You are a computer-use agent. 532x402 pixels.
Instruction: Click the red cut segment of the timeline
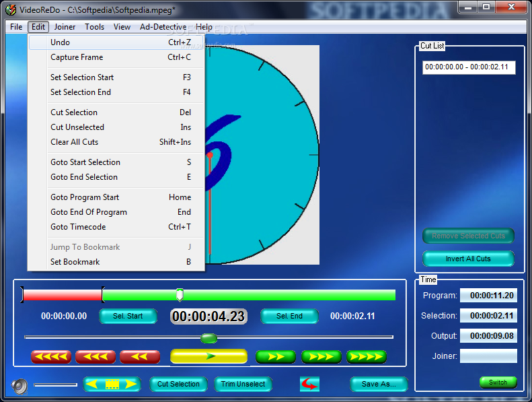point(63,295)
